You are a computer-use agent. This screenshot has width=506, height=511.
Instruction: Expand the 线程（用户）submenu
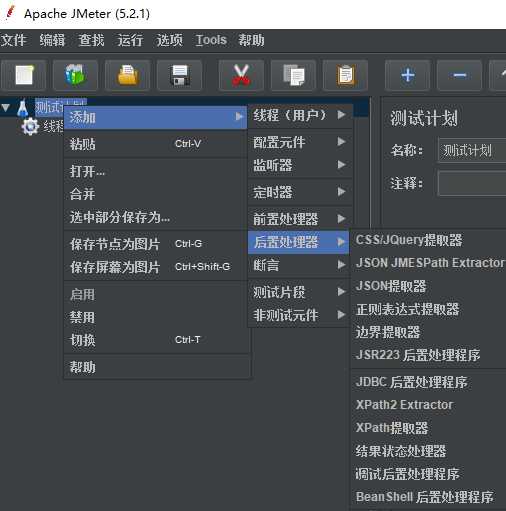[300, 115]
